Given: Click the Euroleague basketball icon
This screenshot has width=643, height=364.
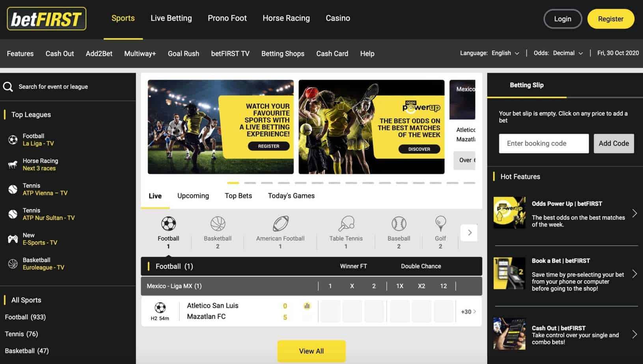Looking at the screenshot, I should pyautogui.click(x=13, y=264).
